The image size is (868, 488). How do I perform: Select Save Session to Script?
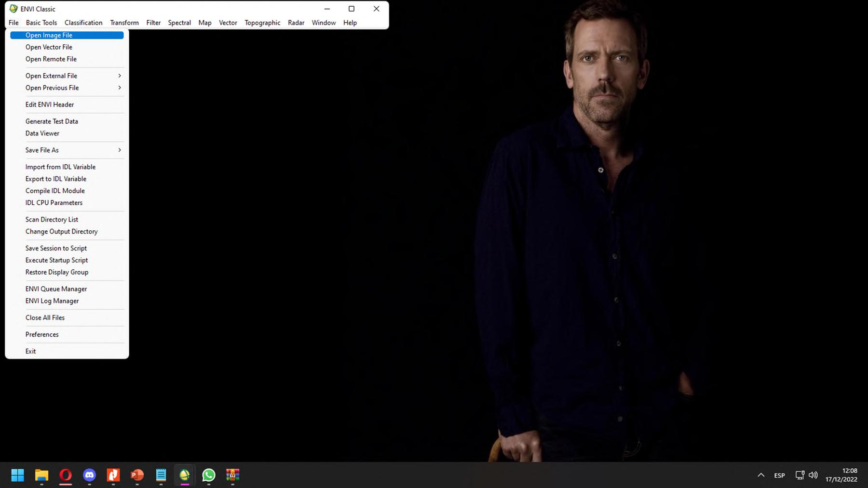[67, 248]
